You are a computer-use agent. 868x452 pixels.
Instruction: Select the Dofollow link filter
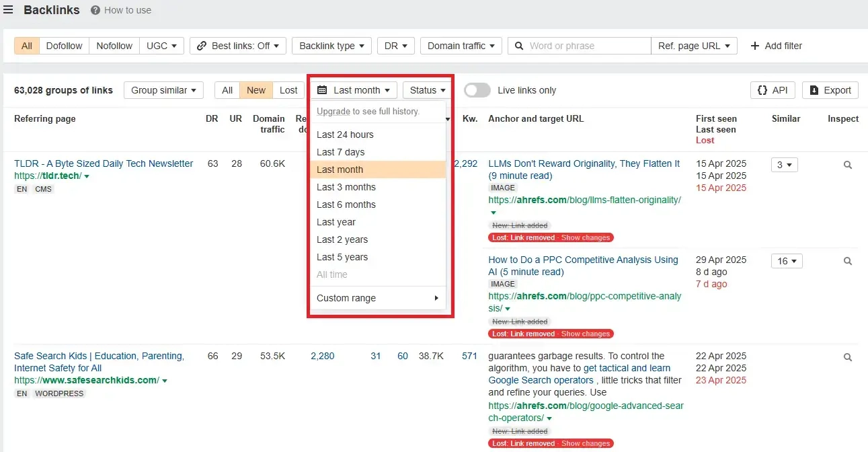tap(64, 46)
